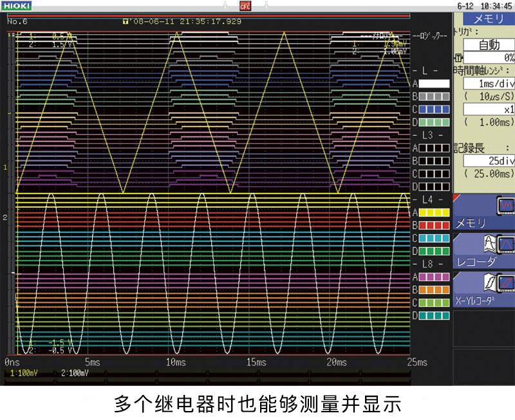Click the メモリ header tab at top right
Viewport: 515px width, 420px height.
coord(488,19)
